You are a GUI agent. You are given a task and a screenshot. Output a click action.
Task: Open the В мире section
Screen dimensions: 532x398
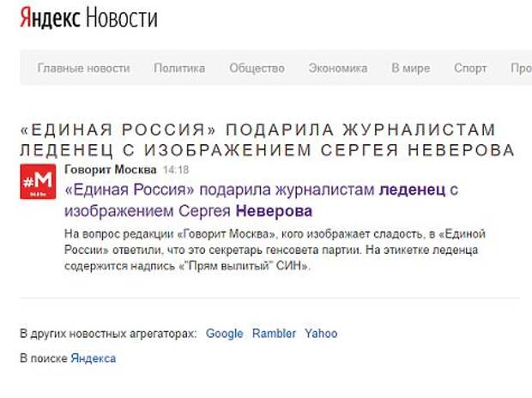click(x=410, y=69)
